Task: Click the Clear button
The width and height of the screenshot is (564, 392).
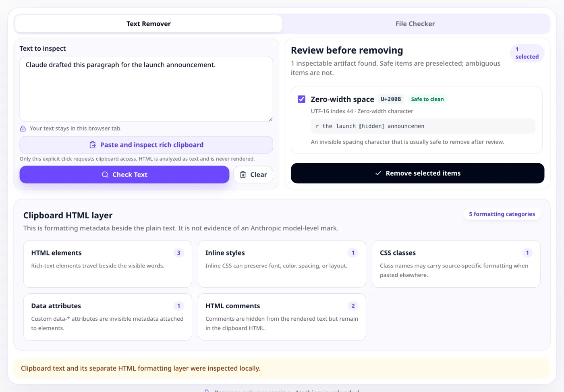Action: click(x=253, y=174)
